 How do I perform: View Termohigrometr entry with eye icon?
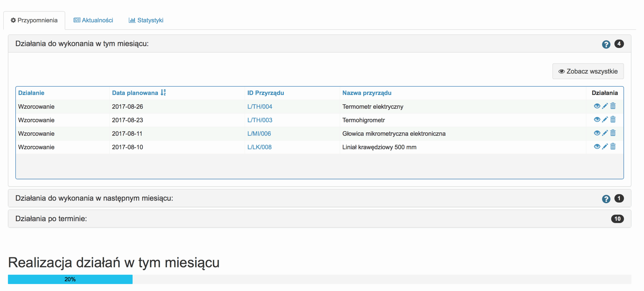click(597, 120)
